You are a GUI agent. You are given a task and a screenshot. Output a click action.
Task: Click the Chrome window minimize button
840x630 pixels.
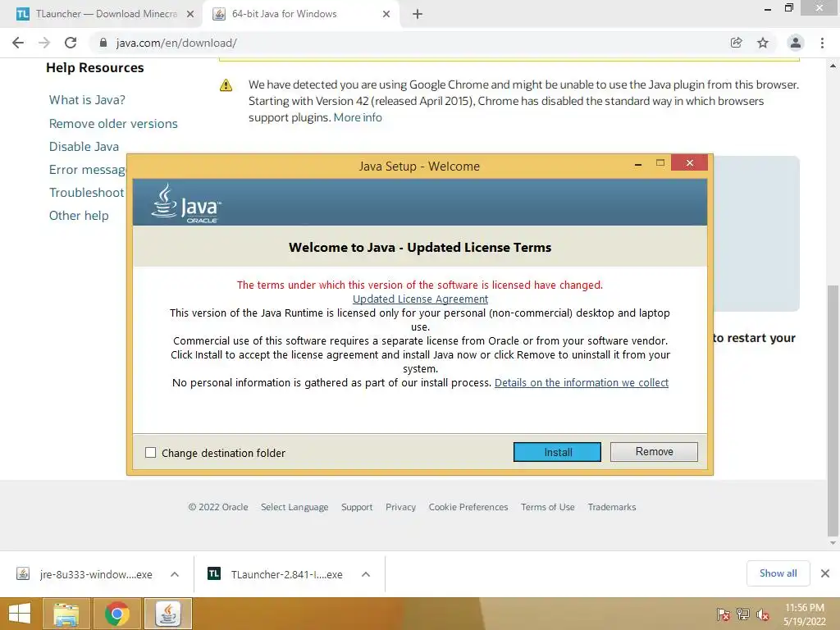pyautogui.click(x=768, y=8)
